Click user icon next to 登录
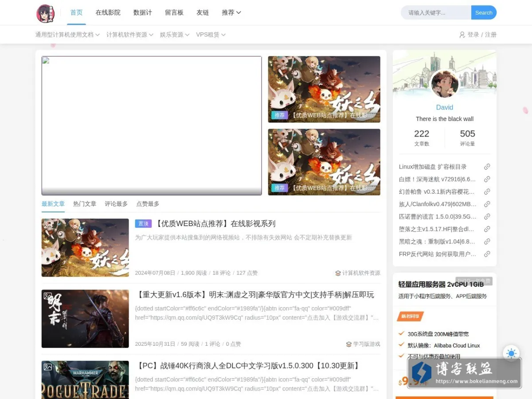Screen dimensions: 532x399 [x=462, y=35]
